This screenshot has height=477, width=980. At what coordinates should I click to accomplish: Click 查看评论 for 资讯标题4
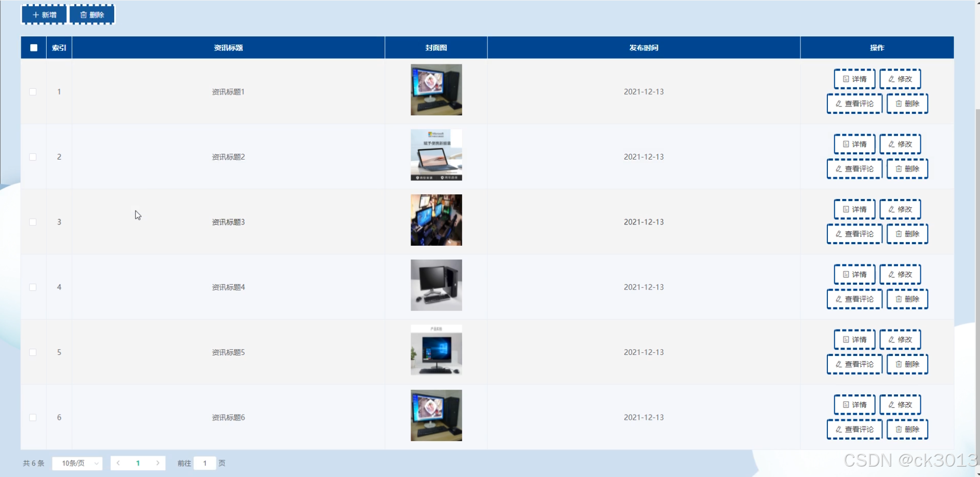(854, 299)
